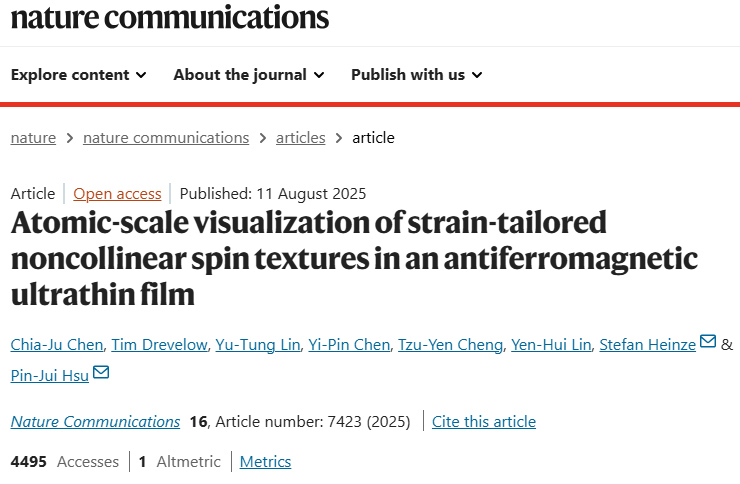Open the Metrics page
Image resolution: width=740 pixels, height=484 pixels.
tap(266, 462)
